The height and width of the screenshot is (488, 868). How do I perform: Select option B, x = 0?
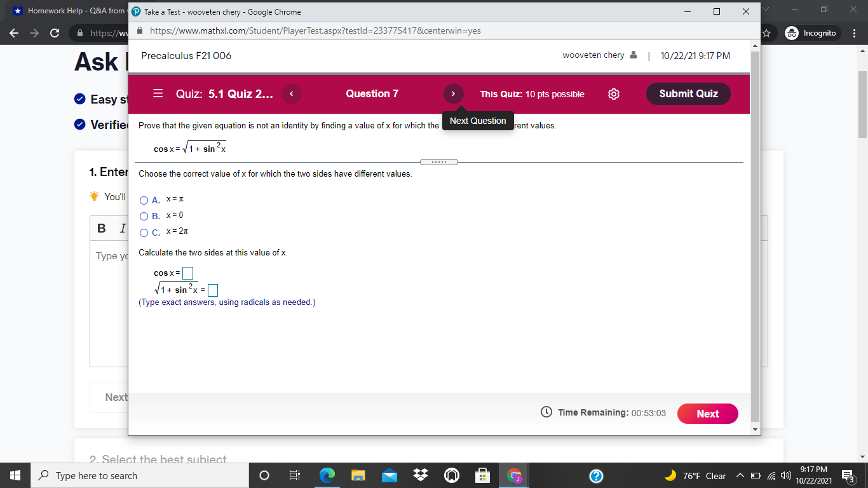coord(144,216)
